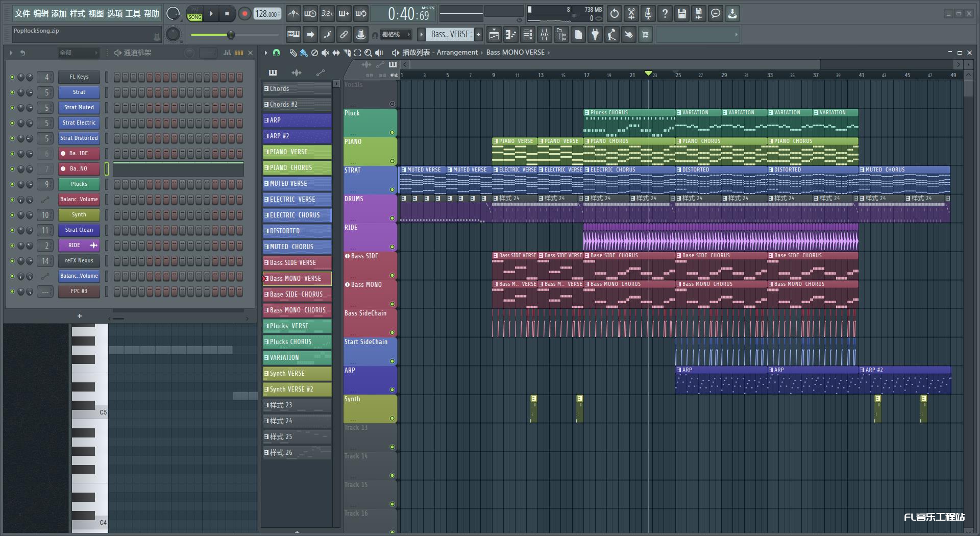Create new pattern with plus button
Screen dimensions: 980x536
(x=478, y=34)
